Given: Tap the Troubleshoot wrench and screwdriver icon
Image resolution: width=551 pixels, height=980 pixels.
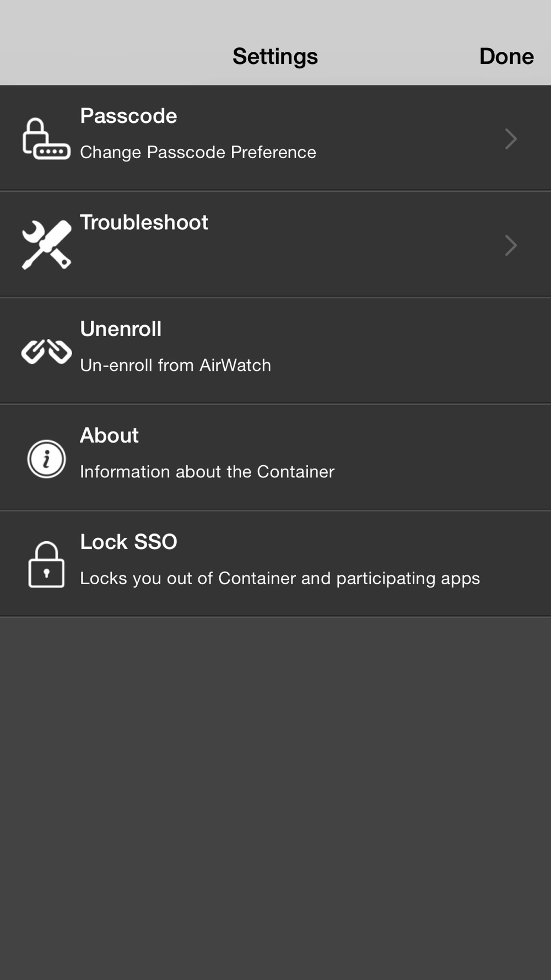Looking at the screenshot, I should tap(46, 245).
